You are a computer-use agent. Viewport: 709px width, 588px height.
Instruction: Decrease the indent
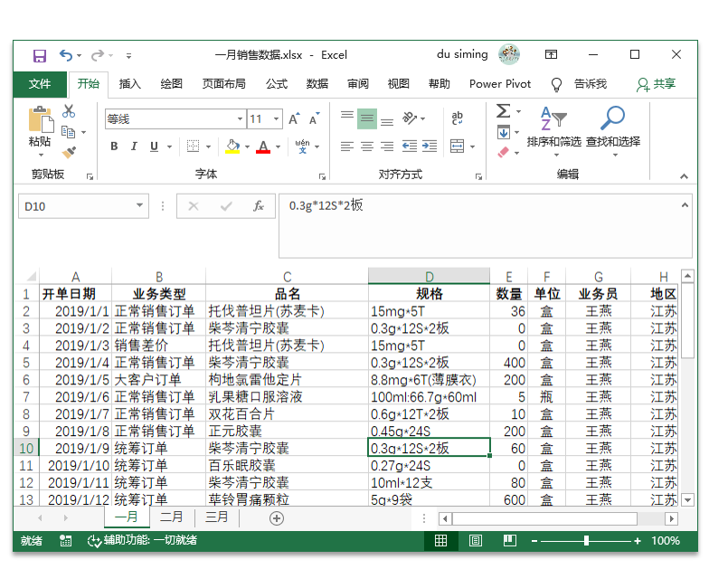[x=410, y=147]
